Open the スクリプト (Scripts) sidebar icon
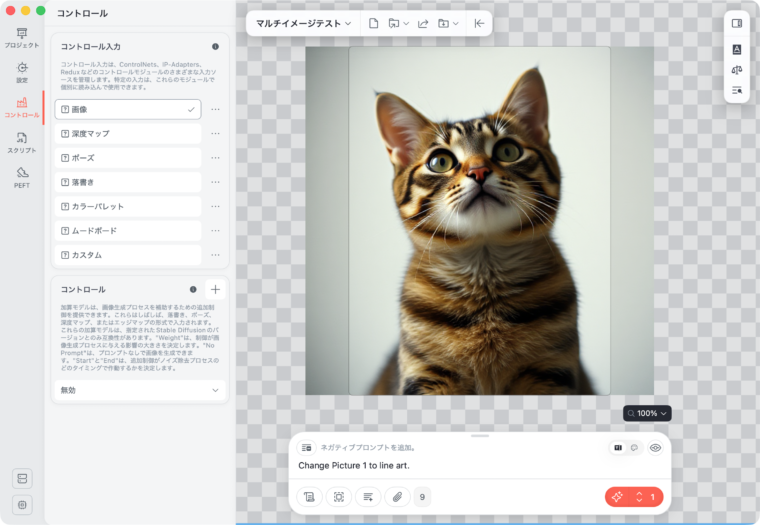The image size is (760, 525). [21, 142]
